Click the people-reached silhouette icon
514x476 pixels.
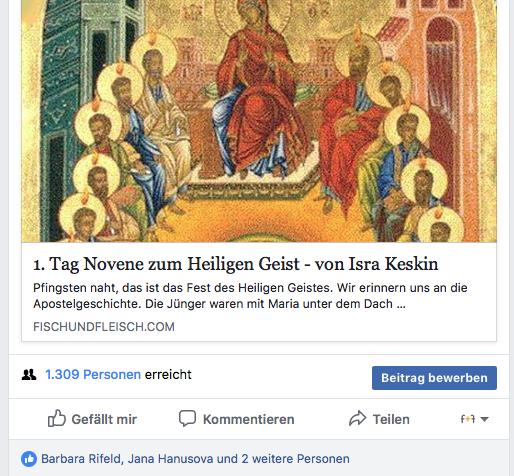point(29,375)
